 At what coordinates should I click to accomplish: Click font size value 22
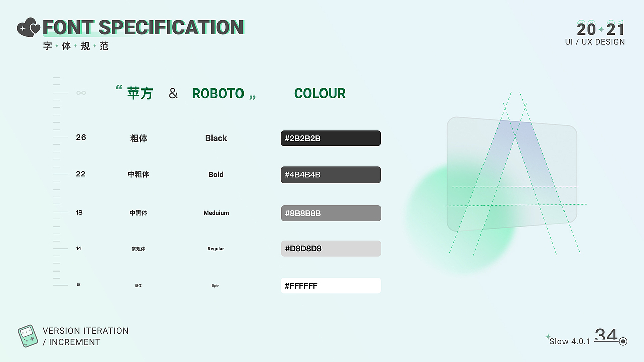pyautogui.click(x=80, y=174)
